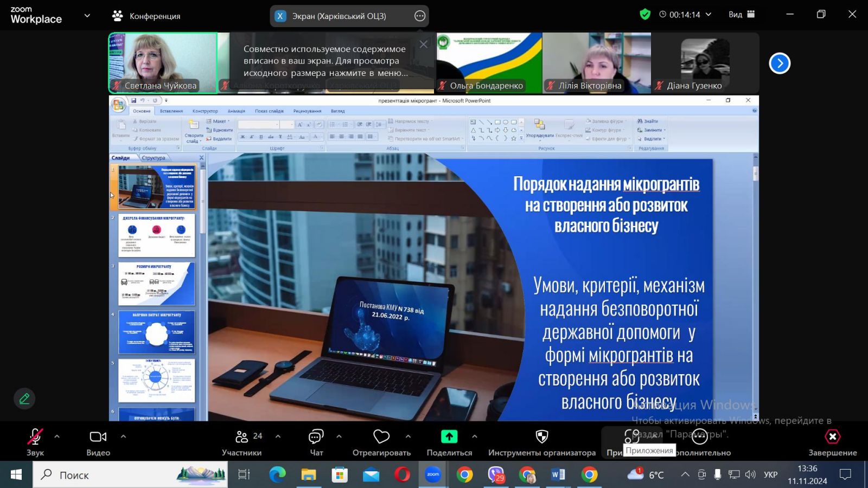868x488 pixels.
Task: Dismiss the shared content notification popup
Action: point(424,45)
